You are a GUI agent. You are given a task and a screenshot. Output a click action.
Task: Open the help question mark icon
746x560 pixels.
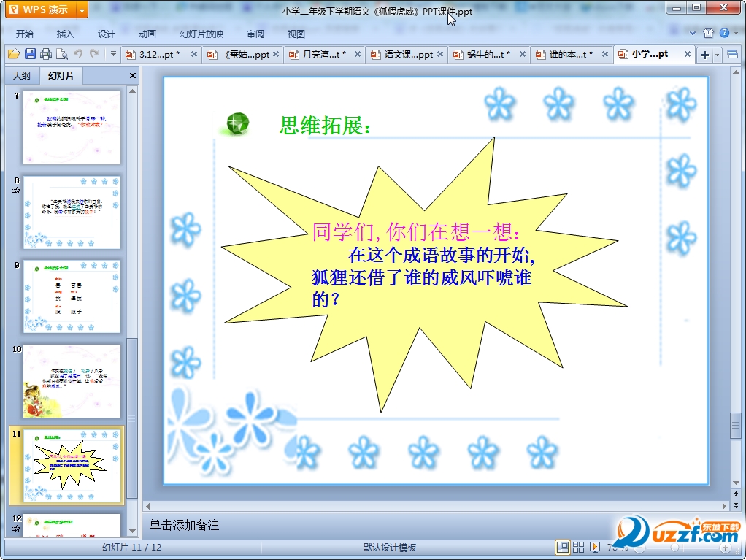pyautogui.click(x=724, y=32)
